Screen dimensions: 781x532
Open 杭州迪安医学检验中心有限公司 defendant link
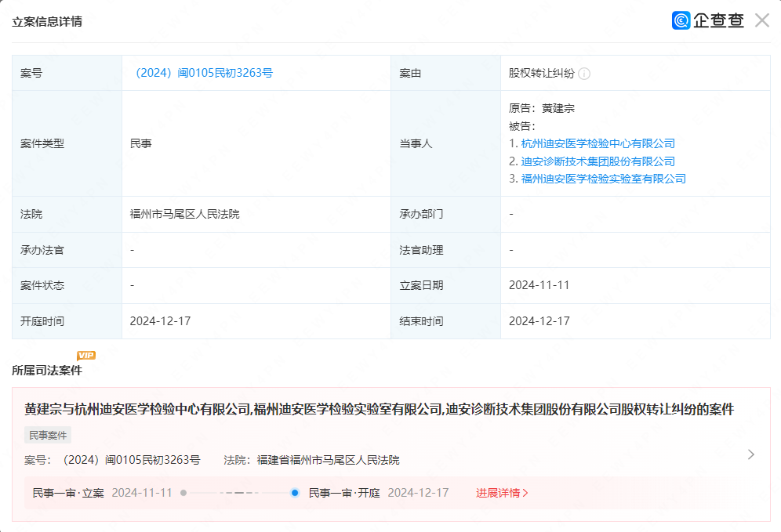click(x=598, y=143)
